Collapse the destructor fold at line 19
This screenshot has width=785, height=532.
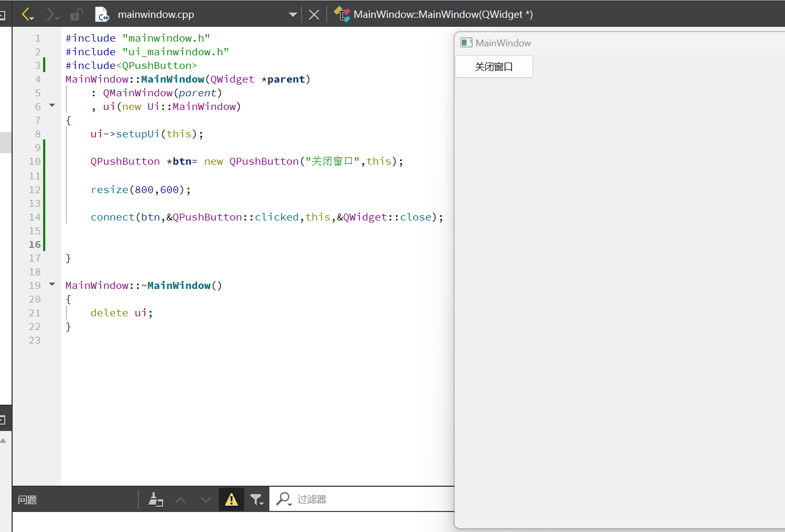[x=52, y=284]
